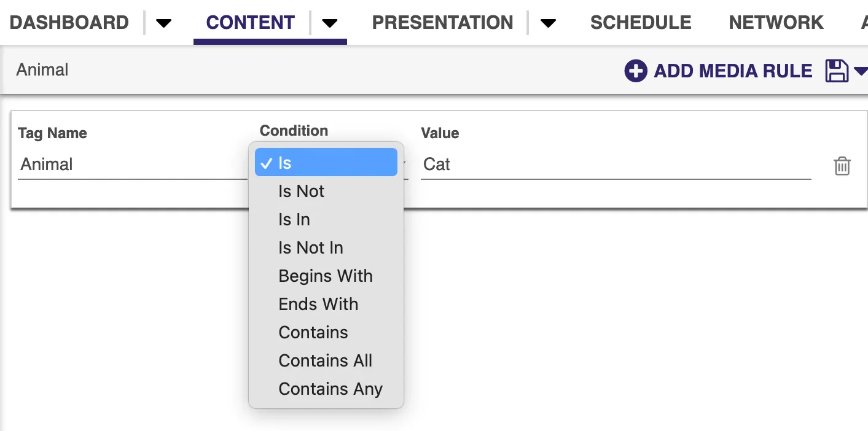Image resolution: width=868 pixels, height=431 pixels.
Task: Open the Network tab
Action: coord(776,23)
